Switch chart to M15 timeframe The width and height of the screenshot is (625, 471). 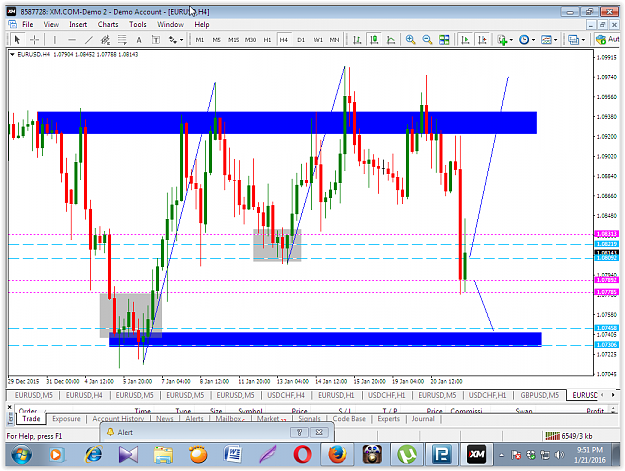point(233,39)
